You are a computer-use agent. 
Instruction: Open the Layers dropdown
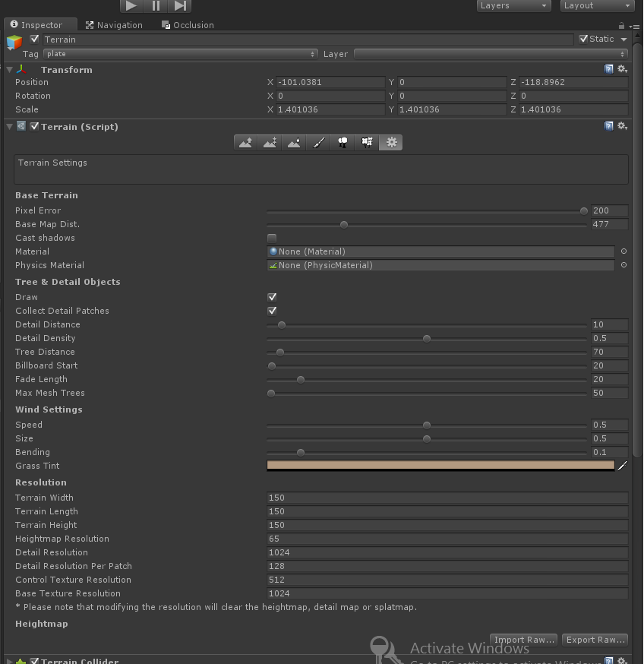coord(513,5)
